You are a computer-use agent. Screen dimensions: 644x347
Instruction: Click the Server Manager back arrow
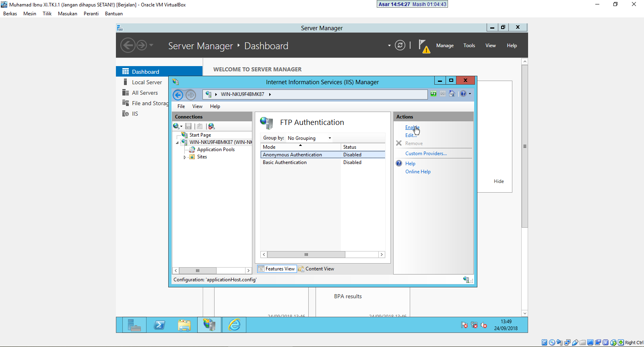tap(128, 45)
